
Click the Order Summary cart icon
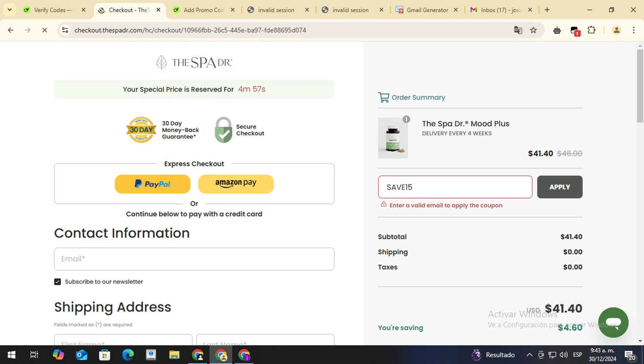[383, 98]
